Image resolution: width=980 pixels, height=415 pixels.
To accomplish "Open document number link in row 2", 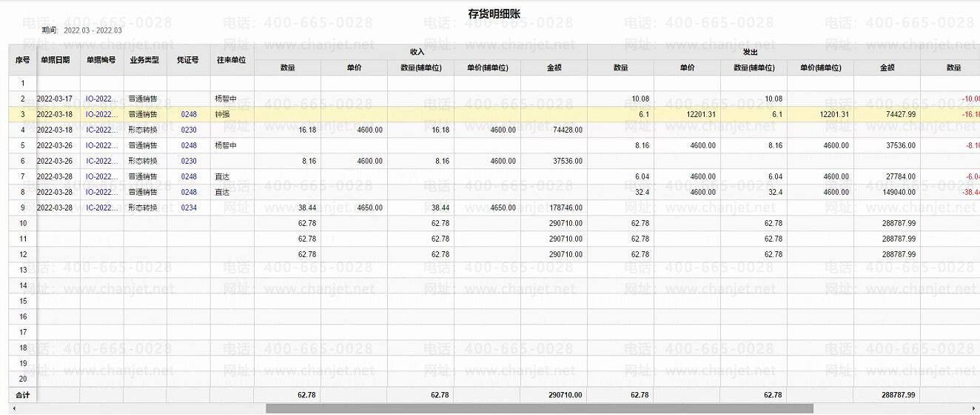I will 102,99.
